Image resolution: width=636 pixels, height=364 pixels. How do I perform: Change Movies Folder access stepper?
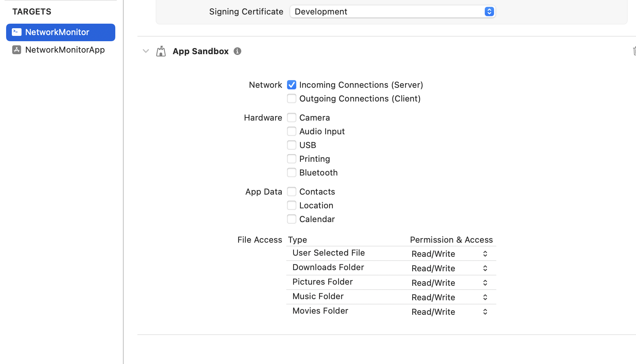[485, 312]
